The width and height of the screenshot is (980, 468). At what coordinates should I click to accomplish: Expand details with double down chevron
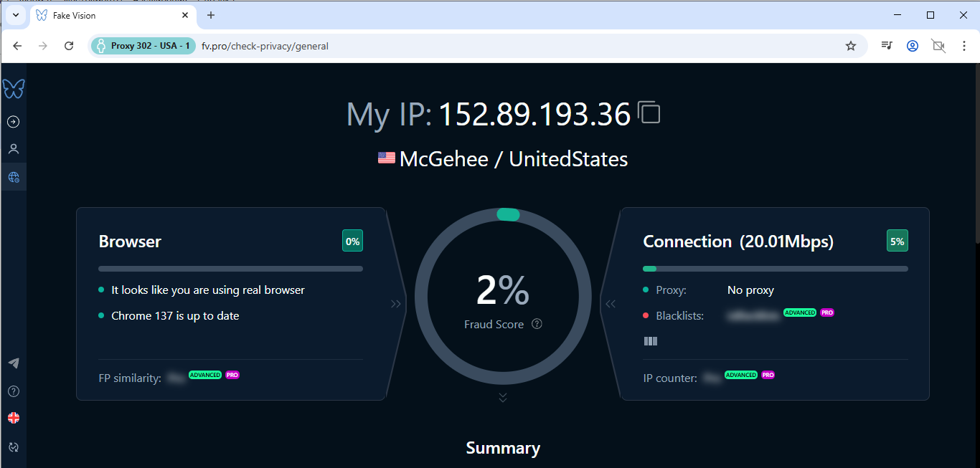coord(503,397)
